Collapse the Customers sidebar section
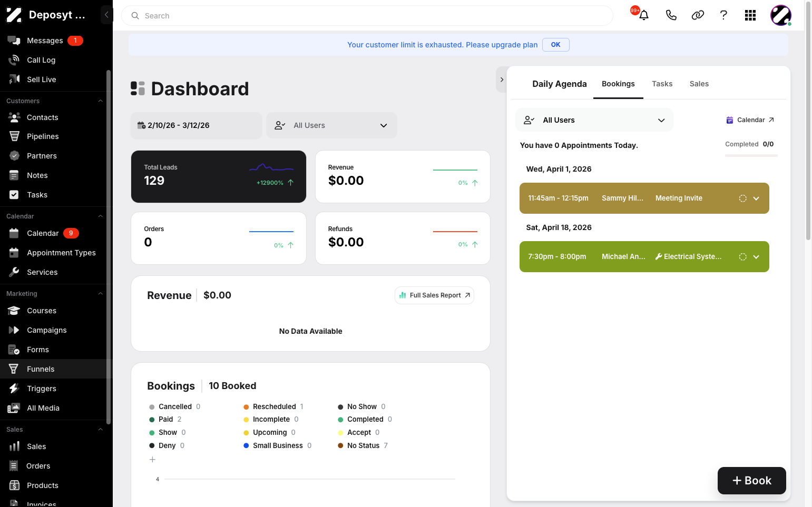This screenshot has height=507, width=812. (100, 101)
